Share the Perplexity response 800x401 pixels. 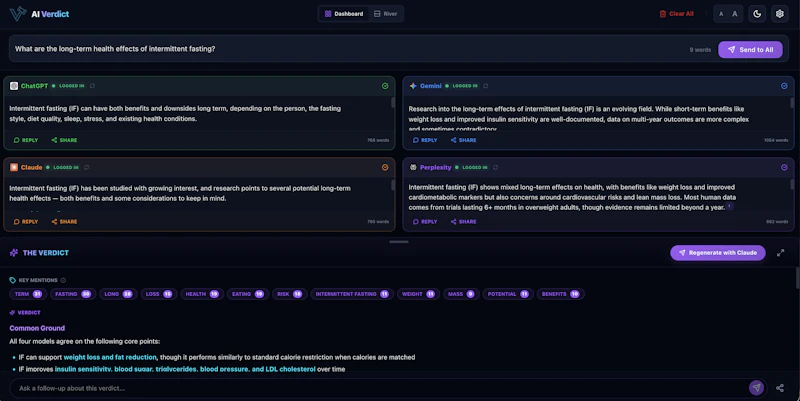(463, 221)
